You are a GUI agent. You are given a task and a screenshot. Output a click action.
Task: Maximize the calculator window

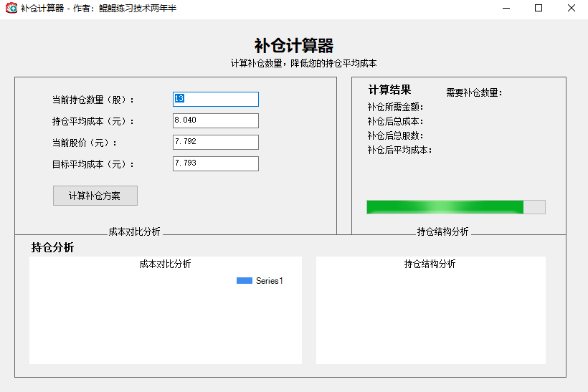[539, 9]
